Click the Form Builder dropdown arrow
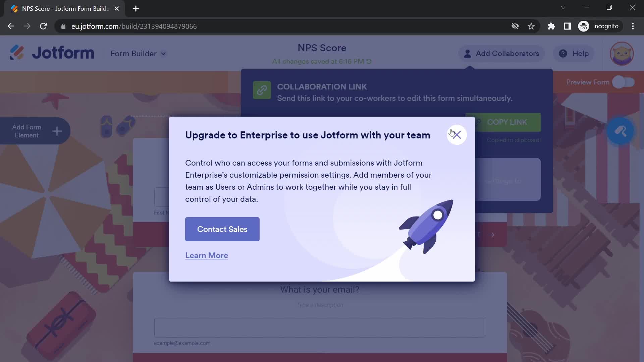This screenshot has height=362, width=644. (x=163, y=54)
